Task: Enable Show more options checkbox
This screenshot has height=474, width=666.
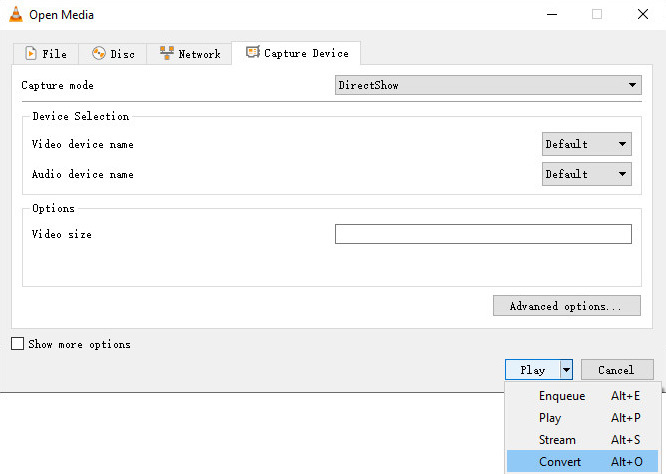Action: pos(17,344)
